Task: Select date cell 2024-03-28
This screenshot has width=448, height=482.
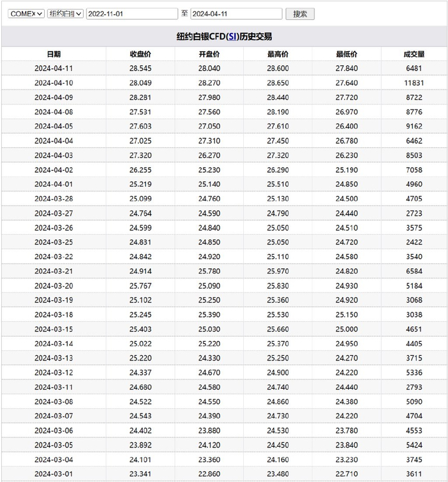Action: click(54, 199)
